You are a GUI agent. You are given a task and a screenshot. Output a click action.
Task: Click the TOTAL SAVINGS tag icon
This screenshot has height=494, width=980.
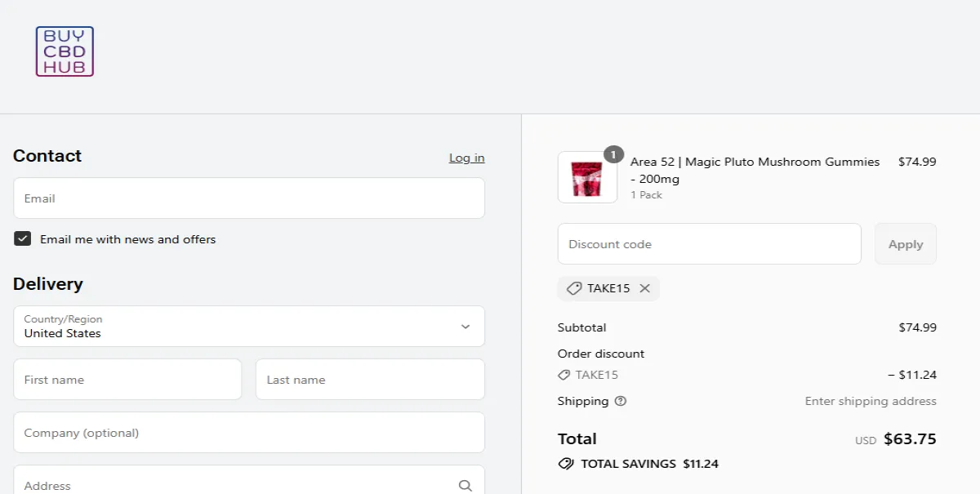click(x=565, y=464)
